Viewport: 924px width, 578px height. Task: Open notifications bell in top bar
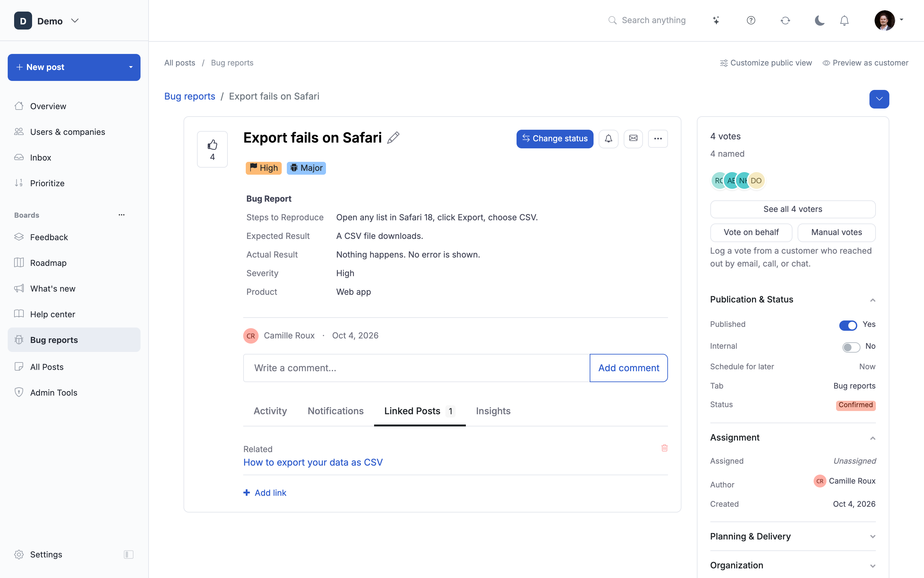pos(844,20)
